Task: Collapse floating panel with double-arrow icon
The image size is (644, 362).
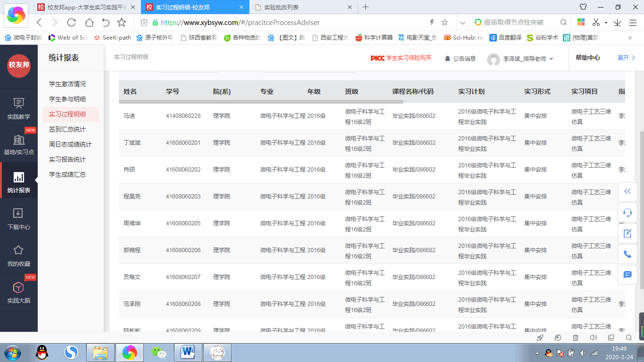Action: click(x=627, y=191)
